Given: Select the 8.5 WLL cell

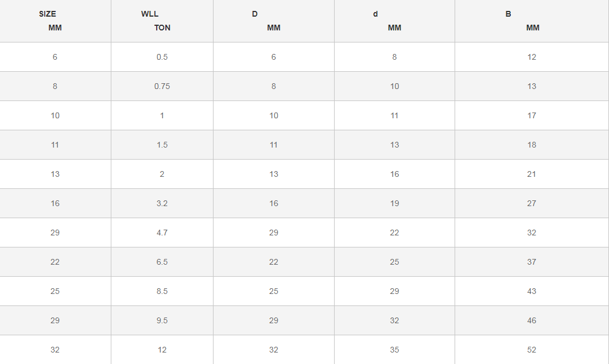Looking at the screenshot, I should 162,291.
